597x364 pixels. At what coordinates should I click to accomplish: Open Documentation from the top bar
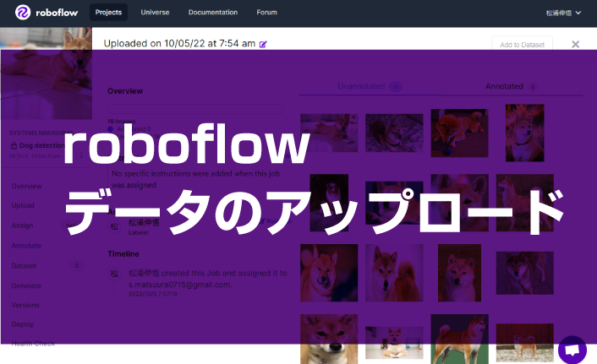pyautogui.click(x=213, y=13)
